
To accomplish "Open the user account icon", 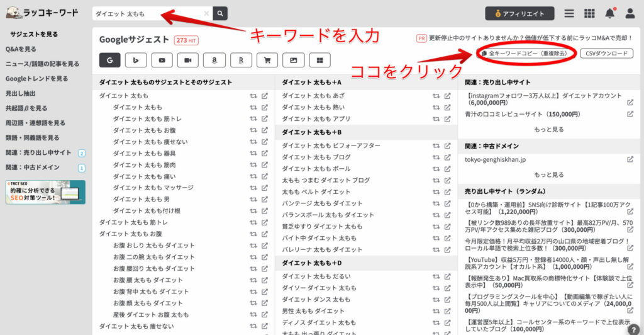I will (630, 14).
